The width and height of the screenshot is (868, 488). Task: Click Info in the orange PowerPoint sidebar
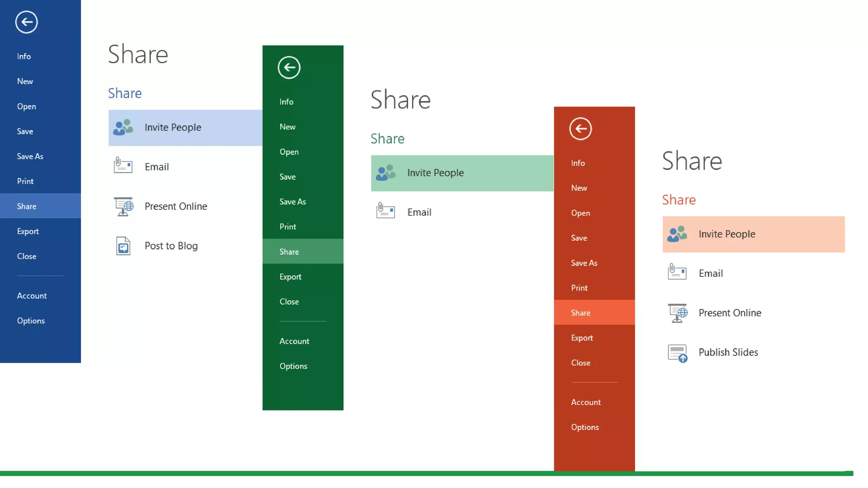578,163
